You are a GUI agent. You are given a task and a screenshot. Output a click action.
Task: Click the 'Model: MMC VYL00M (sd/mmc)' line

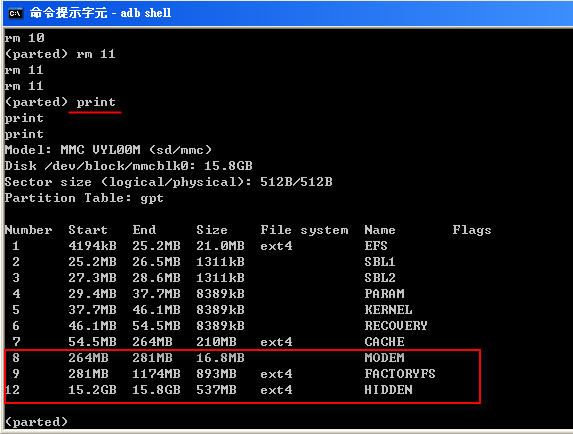pos(108,150)
